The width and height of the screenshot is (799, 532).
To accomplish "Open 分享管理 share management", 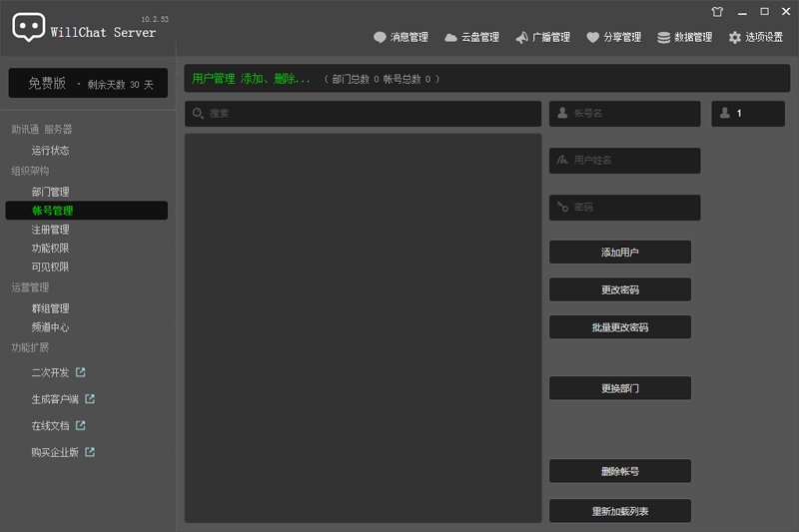I will [x=613, y=37].
